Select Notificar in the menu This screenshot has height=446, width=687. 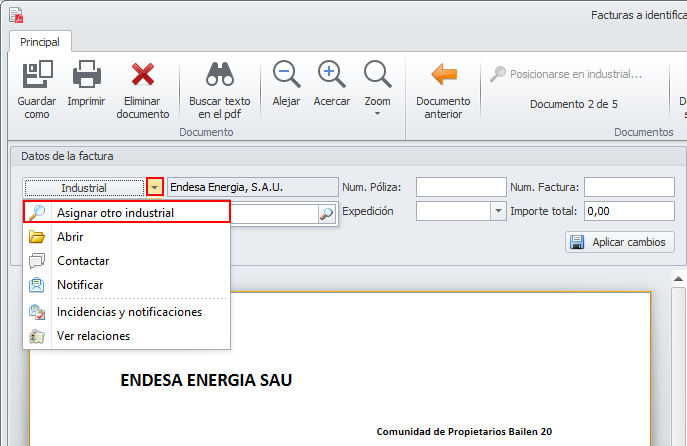click(127, 285)
